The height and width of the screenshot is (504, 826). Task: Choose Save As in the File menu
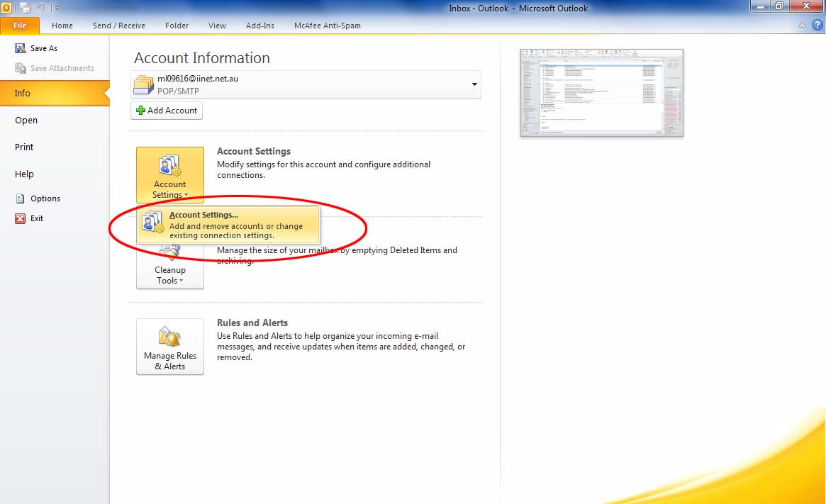(44, 48)
